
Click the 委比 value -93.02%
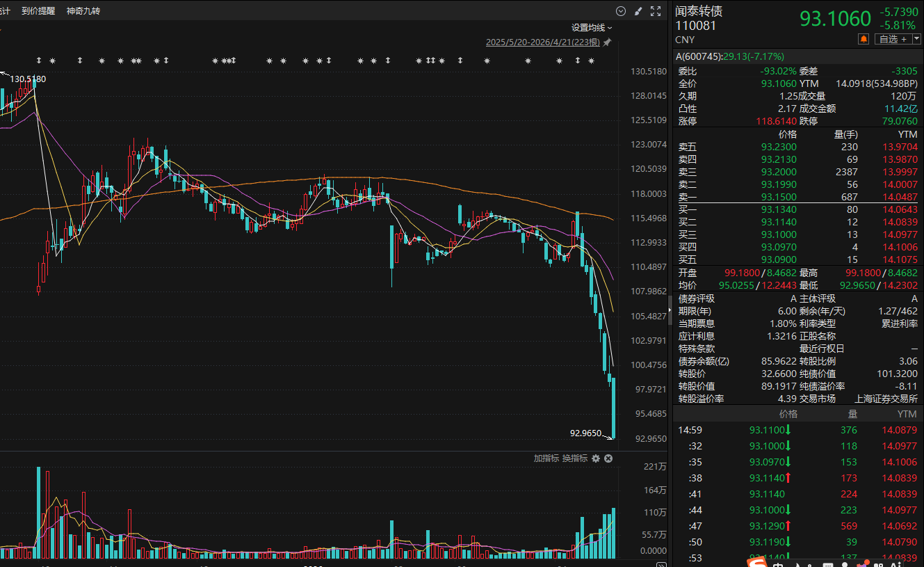[x=777, y=71]
